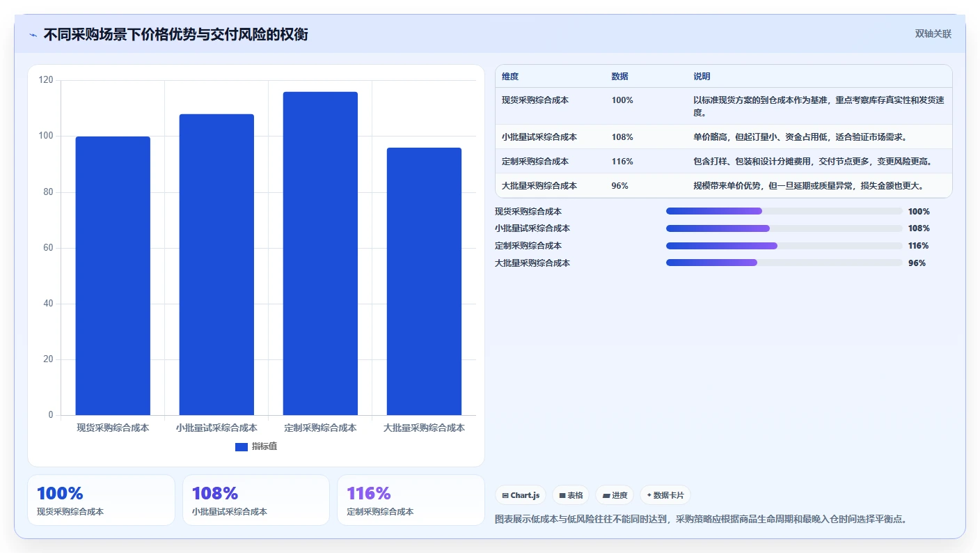This screenshot has height=553, width=980.
Task: Click the 80 y-axis tick label
Action: [x=49, y=192]
